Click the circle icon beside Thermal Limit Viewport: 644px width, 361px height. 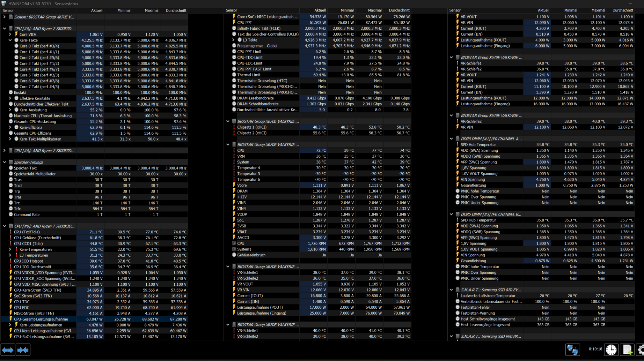click(x=234, y=75)
